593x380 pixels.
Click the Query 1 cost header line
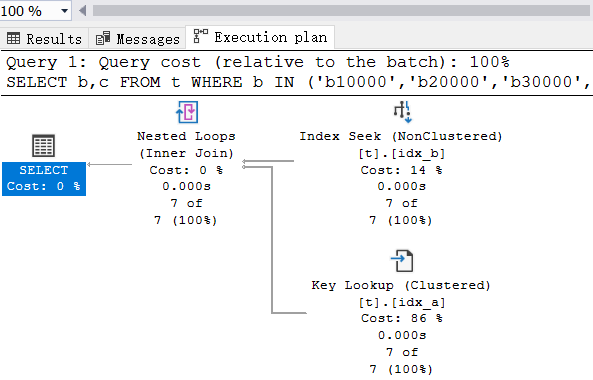258,62
